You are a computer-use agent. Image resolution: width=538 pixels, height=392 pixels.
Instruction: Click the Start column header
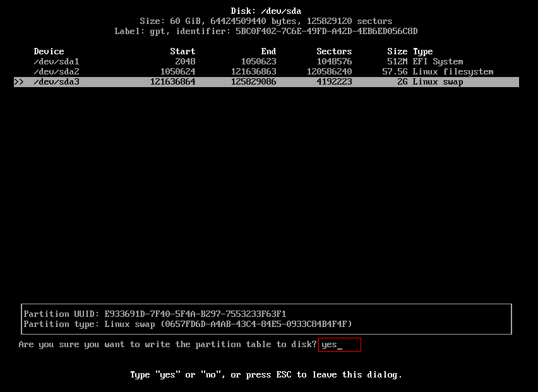tap(182, 51)
